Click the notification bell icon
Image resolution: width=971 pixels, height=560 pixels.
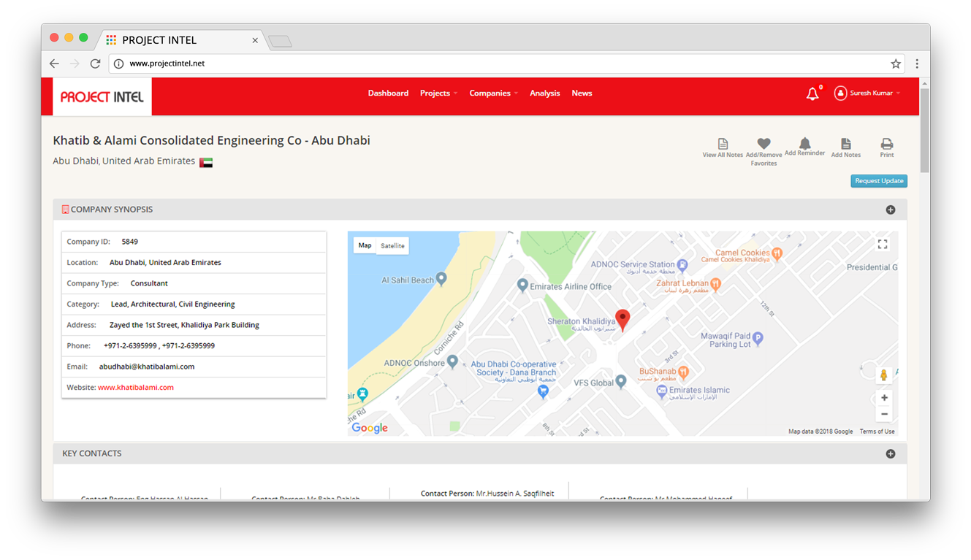pyautogui.click(x=812, y=93)
